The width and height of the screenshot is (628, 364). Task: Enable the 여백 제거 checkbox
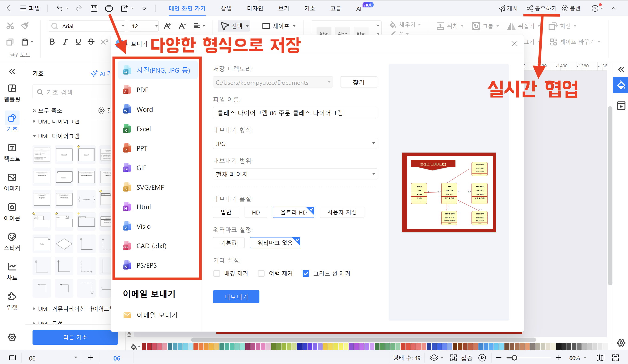click(x=261, y=273)
